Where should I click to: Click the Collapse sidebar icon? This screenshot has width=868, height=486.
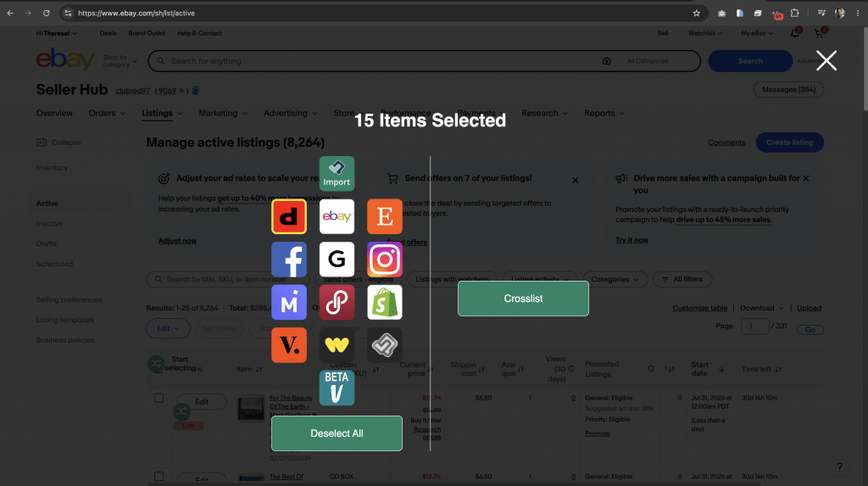pos(42,142)
